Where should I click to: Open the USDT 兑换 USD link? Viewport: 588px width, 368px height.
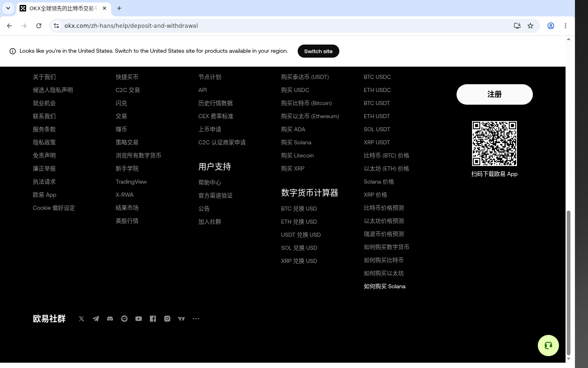point(301,235)
